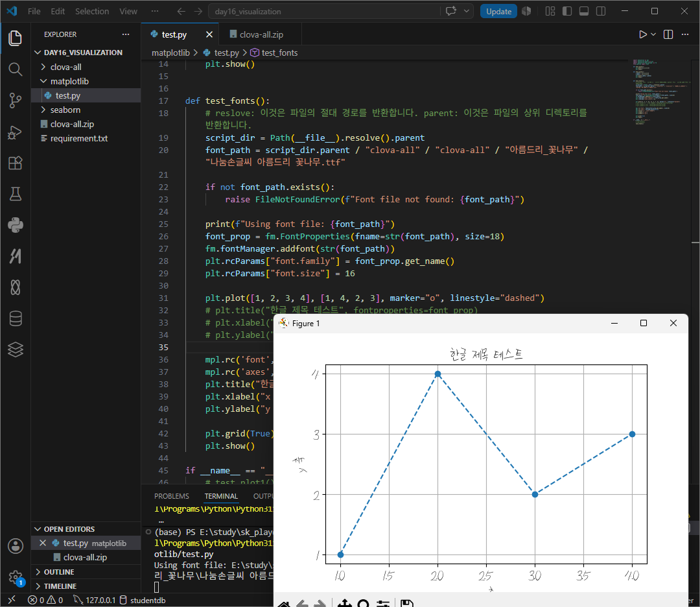
Task: Open the Search view in activity bar
Action: 15,69
